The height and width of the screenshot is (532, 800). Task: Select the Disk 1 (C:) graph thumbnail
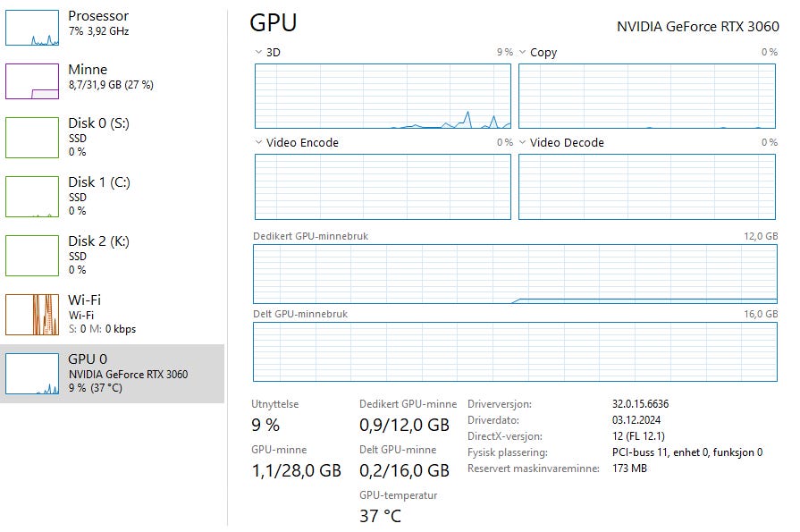(x=32, y=196)
